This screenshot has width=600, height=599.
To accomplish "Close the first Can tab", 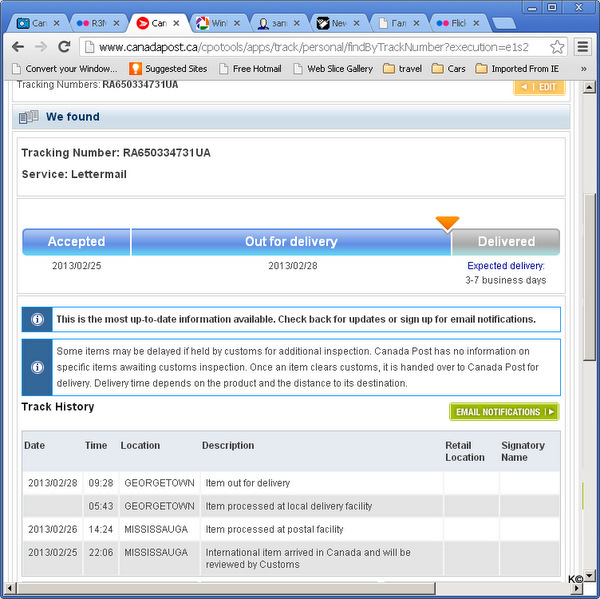I will (57, 23).
